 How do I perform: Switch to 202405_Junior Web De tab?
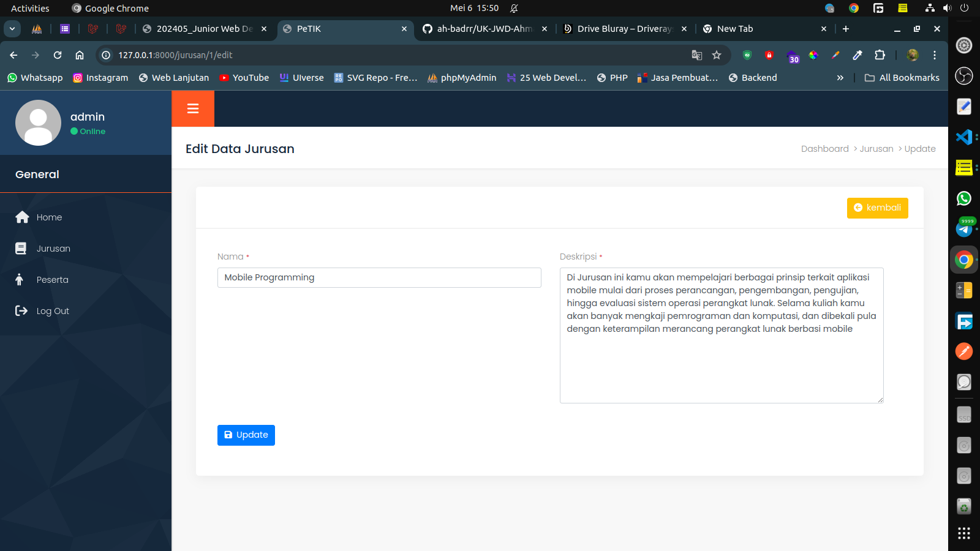pyautogui.click(x=205, y=29)
